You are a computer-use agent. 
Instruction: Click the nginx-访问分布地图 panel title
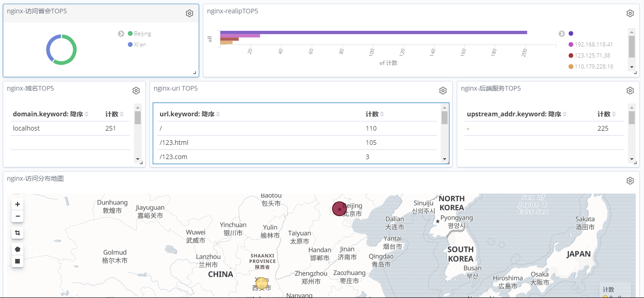pos(35,178)
